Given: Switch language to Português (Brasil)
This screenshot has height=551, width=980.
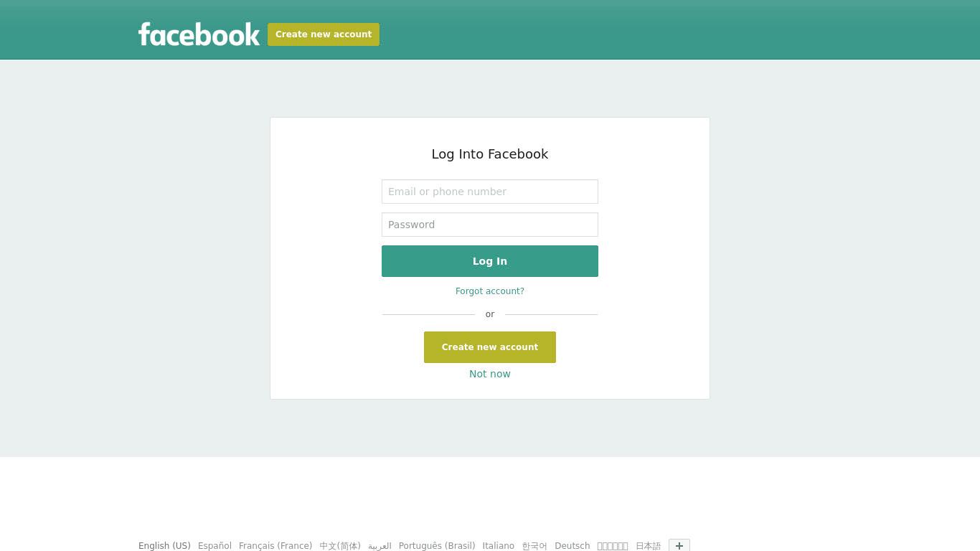Looking at the screenshot, I should pyautogui.click(x=437, y=546).
